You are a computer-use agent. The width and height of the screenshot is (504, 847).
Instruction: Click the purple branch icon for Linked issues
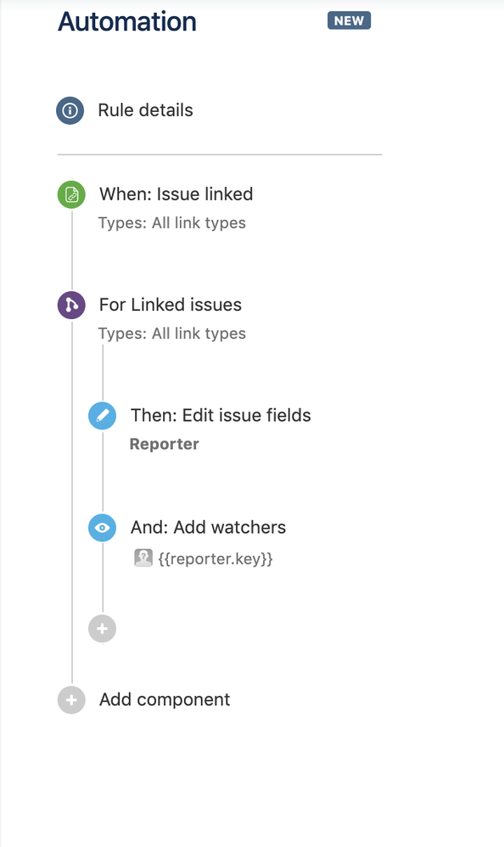click(70, 305)
